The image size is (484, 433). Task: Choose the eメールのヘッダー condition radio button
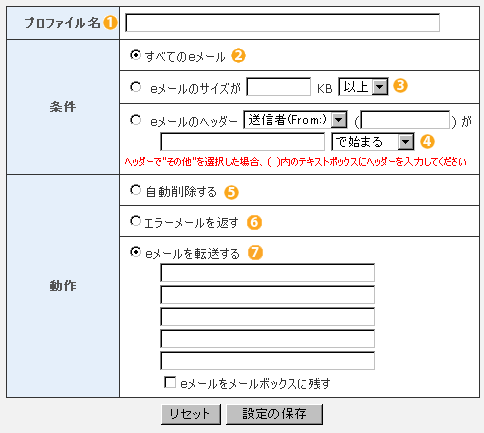click(135, 120)
